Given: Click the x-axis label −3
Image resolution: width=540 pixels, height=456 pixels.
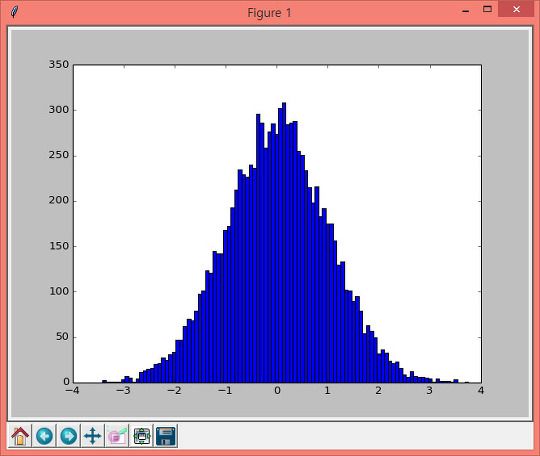Looking at the screenshot, I should 123,391.
